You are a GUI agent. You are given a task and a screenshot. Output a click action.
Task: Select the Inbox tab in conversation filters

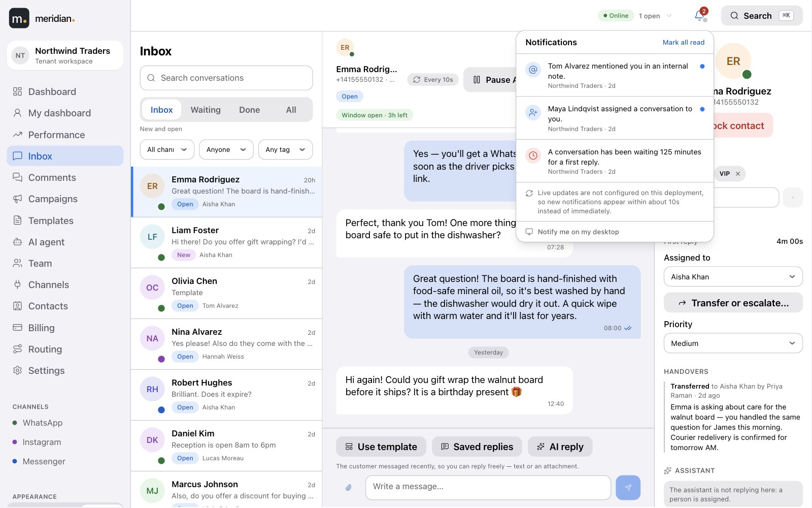tap(161, 110)
